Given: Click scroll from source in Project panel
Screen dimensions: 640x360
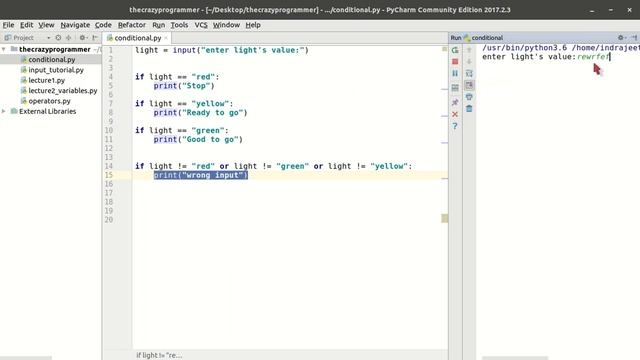Looking at the screenshot, I should (58, 38).
